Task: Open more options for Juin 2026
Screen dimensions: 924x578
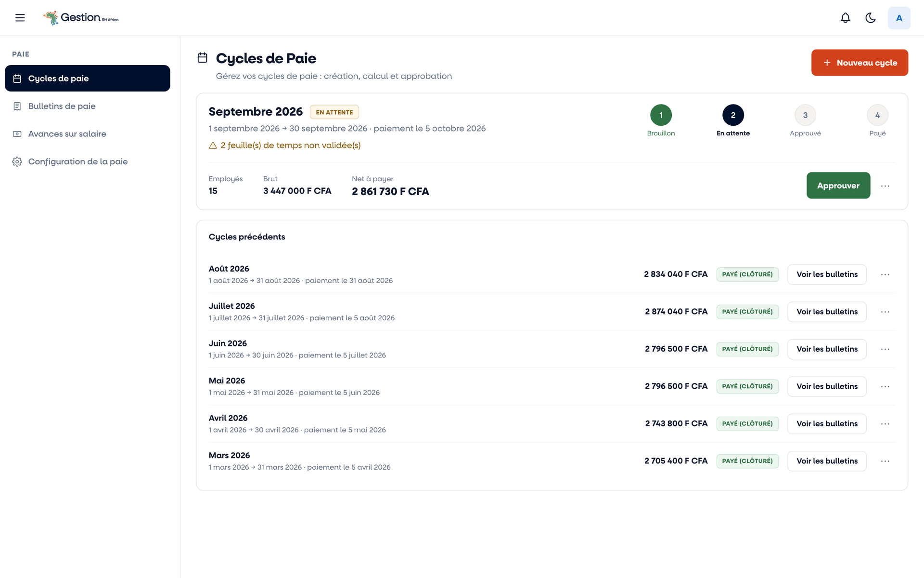Action: point(885,349)
